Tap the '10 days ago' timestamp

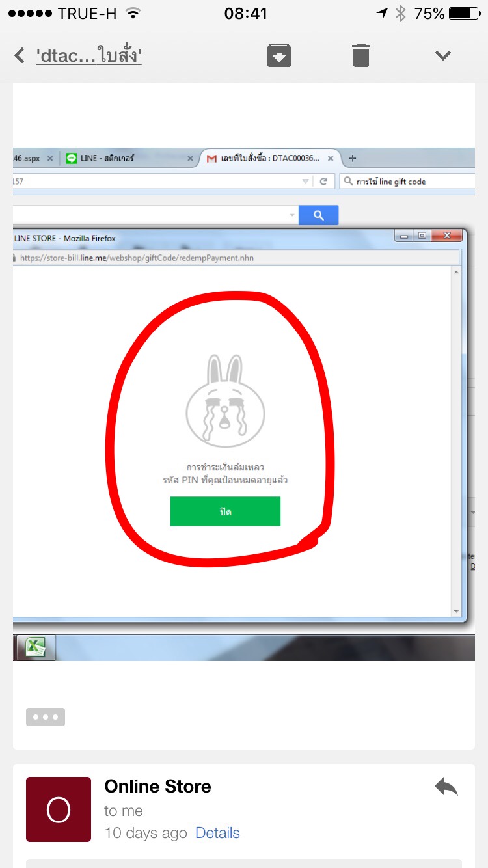tap(146, 833)
